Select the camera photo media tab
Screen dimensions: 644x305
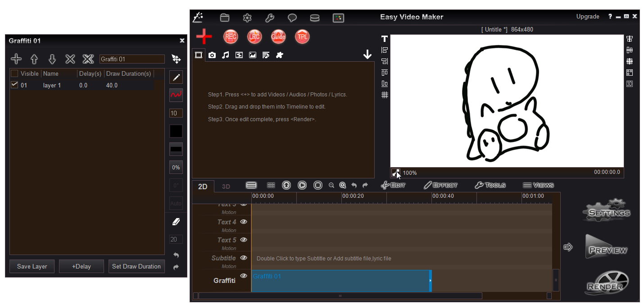click(212, 55)
